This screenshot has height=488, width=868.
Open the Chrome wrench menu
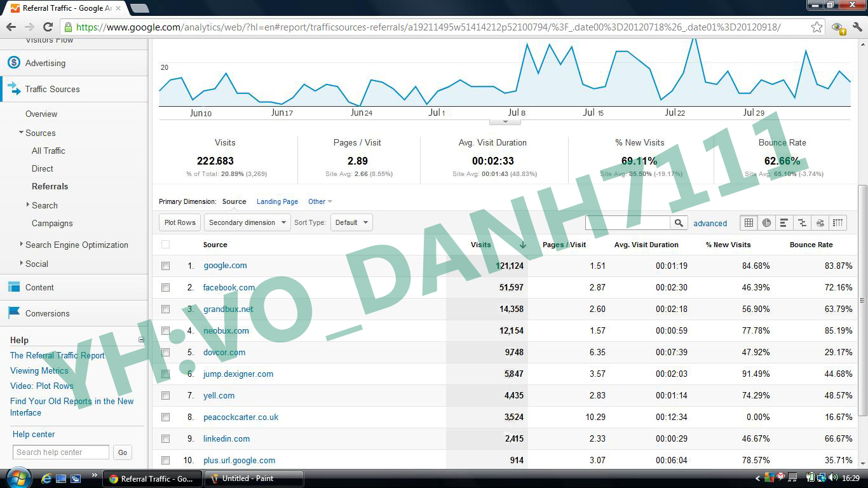coord(857,27)
